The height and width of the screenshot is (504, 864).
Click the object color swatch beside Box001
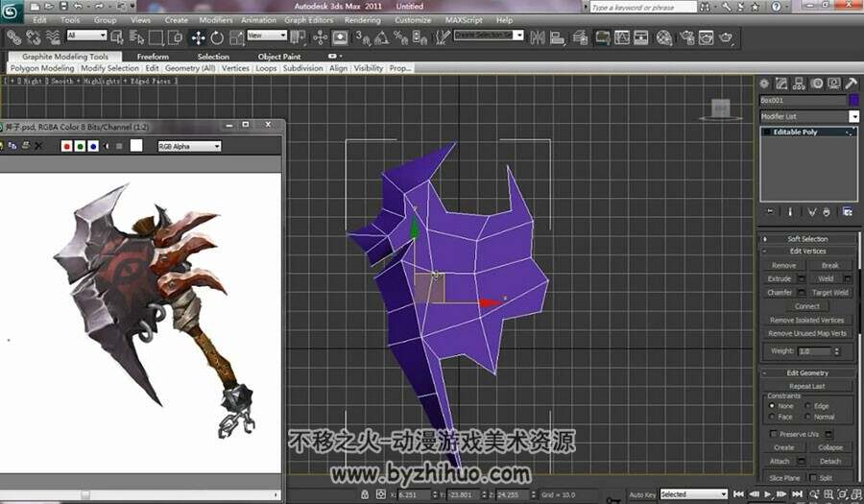click(x=853, y=100)
